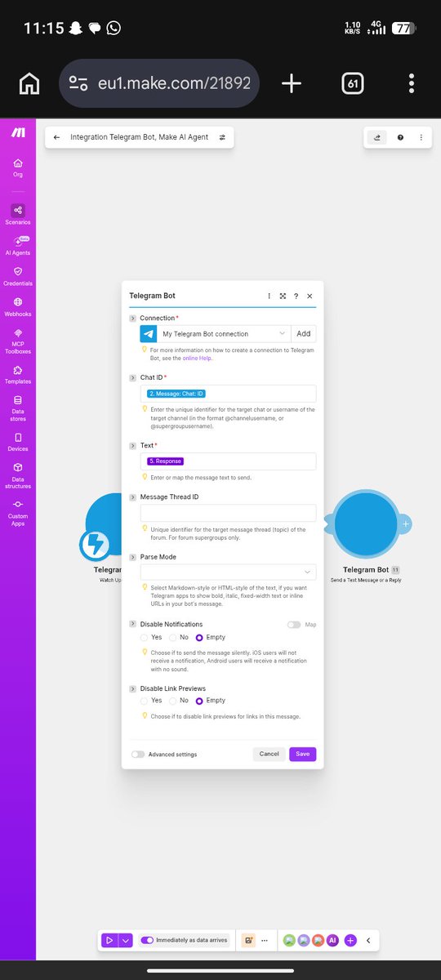Open Webhooks in the sidebar
The image size is (441, 980).
coord(18,306)
